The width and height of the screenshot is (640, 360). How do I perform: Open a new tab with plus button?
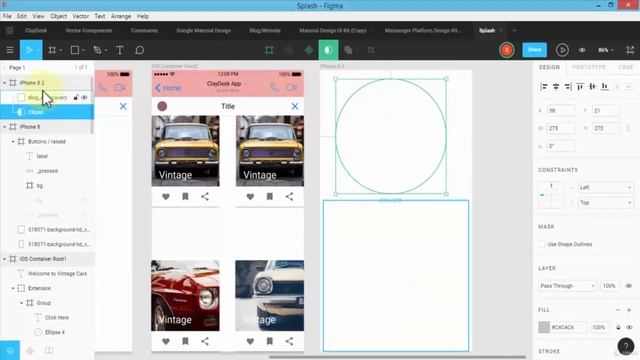[514, 31]
